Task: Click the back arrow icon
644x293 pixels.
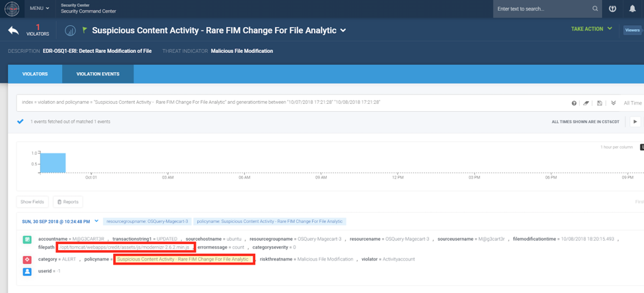Action: [13, 30]
